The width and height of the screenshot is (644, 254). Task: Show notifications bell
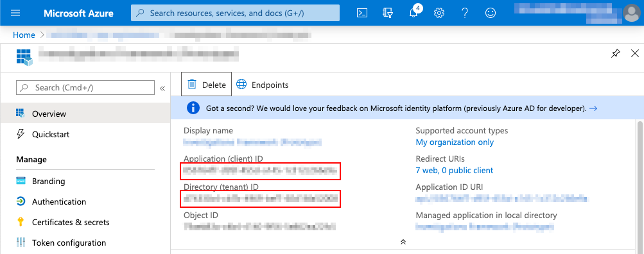(414, 13)
